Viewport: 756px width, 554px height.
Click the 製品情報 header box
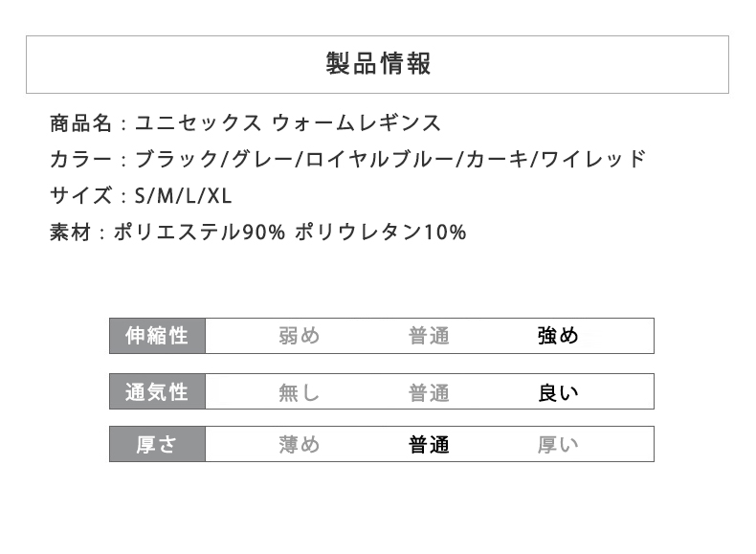tap(377, 64)
